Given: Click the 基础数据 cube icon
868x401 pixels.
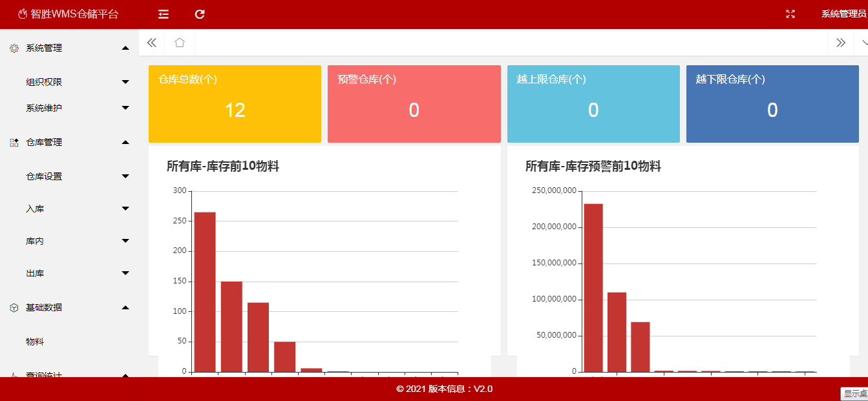Looking at the screenshot, I should pos(14,308).
